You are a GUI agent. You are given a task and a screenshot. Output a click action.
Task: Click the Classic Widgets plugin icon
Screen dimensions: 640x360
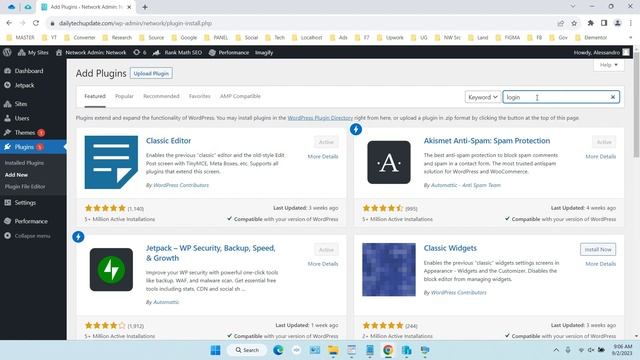tap(389, 269)
